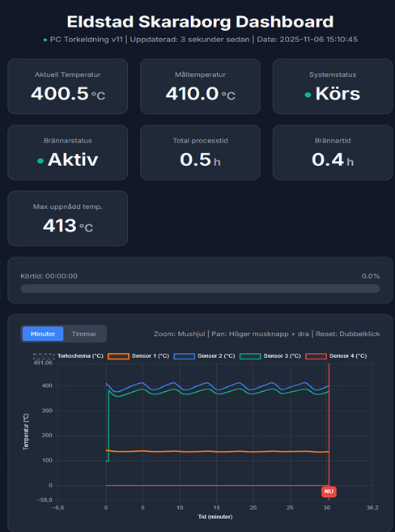Click the Brännarstatus label

tap(67, 140)
